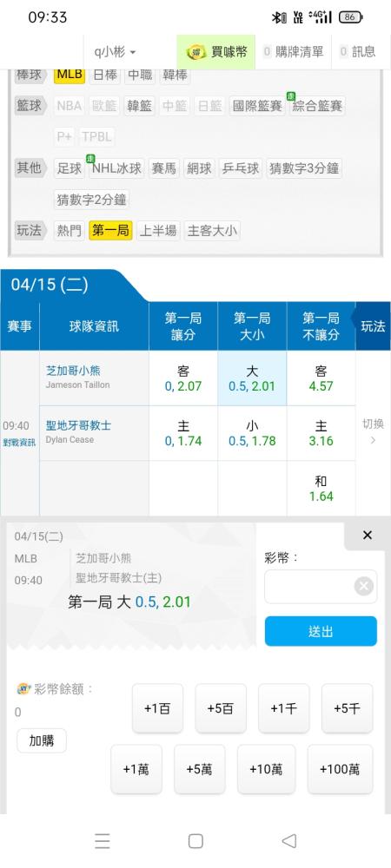This screenshot has width=391, height=868.
Task: Switch to 熱門 play type
Action: click(70, 230)
